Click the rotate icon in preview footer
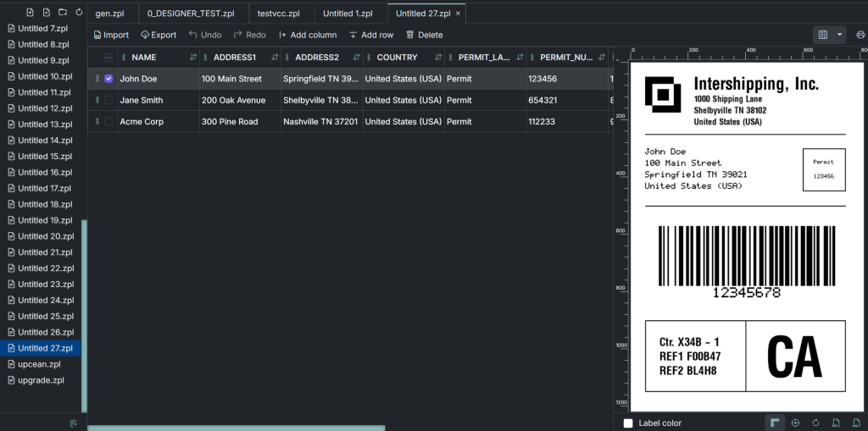 (815, 423)
